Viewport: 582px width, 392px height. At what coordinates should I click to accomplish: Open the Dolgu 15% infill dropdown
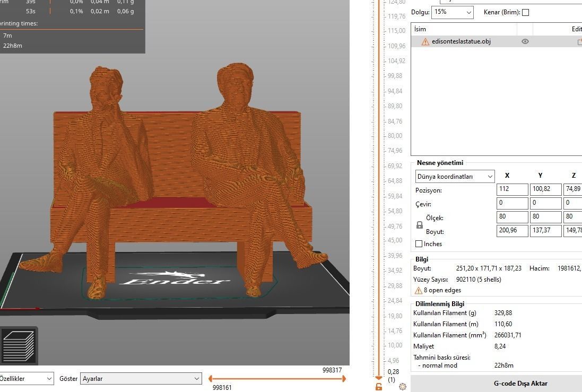pyautogui.click(x=453, y=12)
